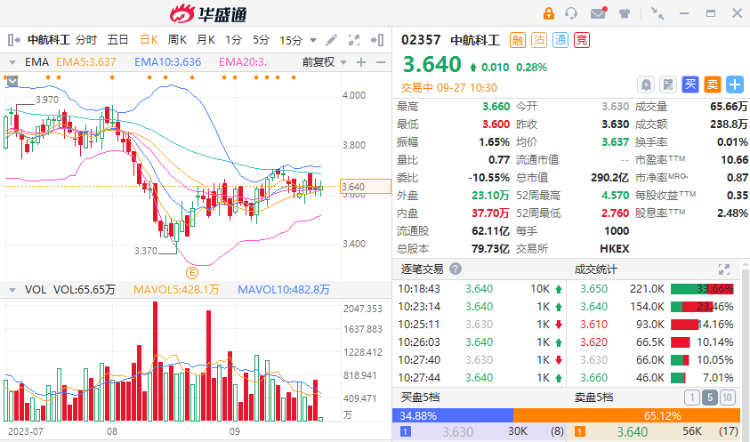Switch to 周K weekly chart tab

pyautogui.click(x=177, y=40)
